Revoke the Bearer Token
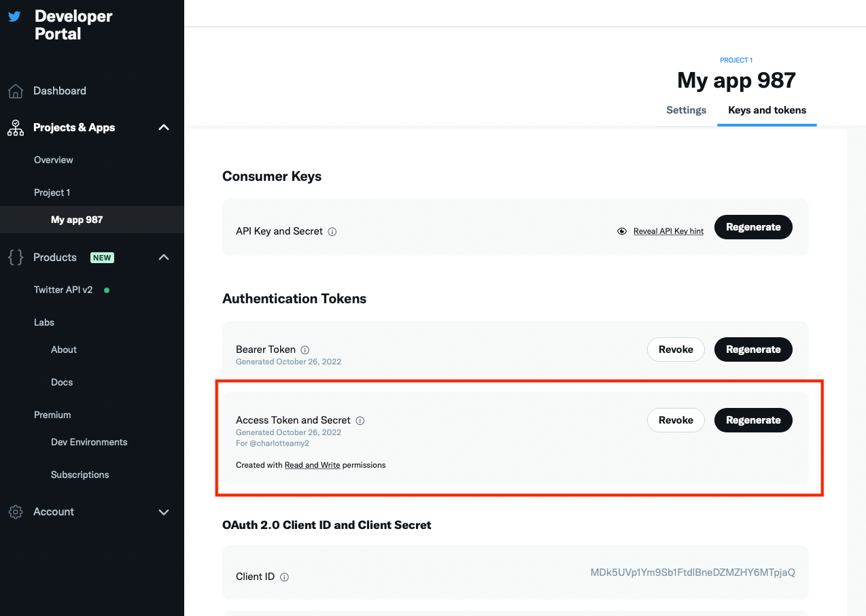Image resolution: width=866 pixels, height=616 pixels. click(676, 349)
